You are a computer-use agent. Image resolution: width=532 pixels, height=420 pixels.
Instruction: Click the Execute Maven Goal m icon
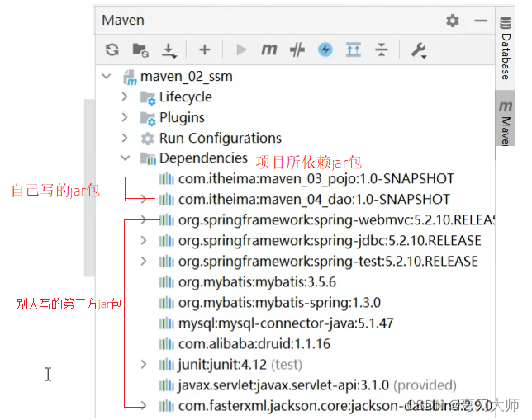coord(269,50)
